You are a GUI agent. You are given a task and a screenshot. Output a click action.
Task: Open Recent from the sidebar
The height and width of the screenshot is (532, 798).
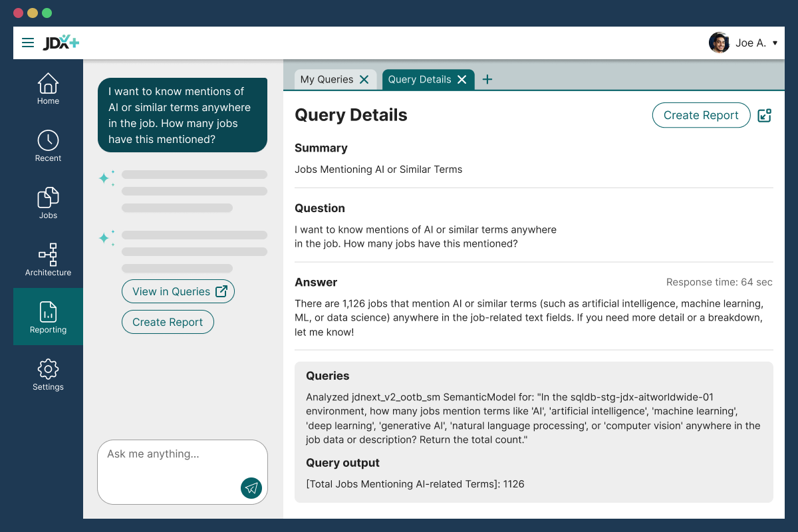48,146
